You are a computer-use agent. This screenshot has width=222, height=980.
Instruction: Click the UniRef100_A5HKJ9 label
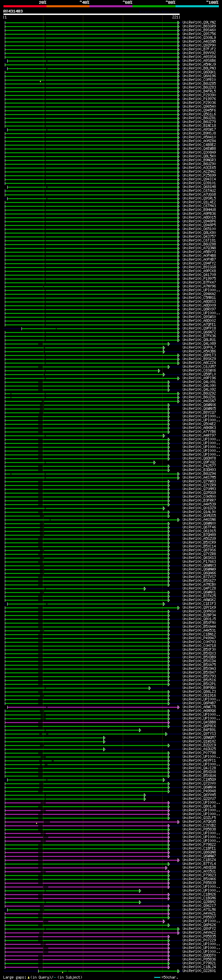199,65
